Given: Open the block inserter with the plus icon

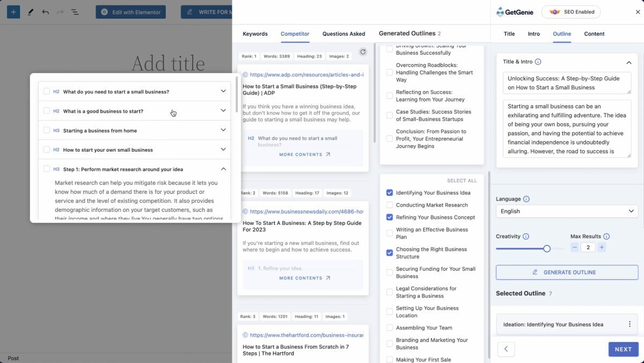Looking at the screenshot, I should pos(13,11).
